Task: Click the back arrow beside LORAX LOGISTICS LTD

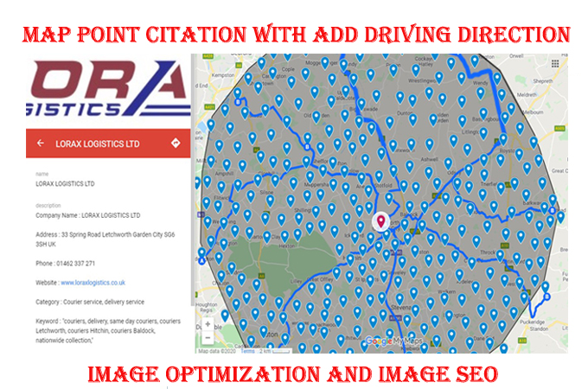Action: pos(41,143)
